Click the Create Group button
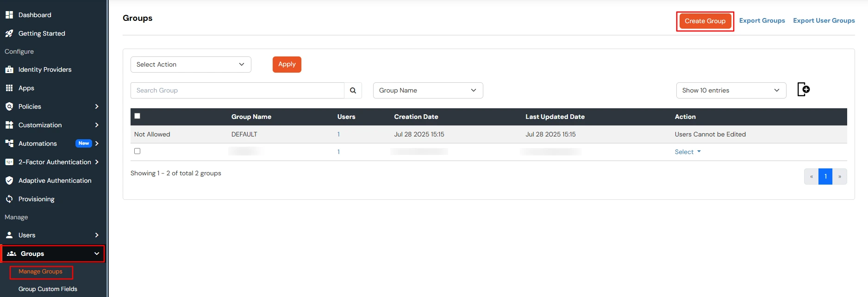868x297 pixels. (x=705, y=21)
